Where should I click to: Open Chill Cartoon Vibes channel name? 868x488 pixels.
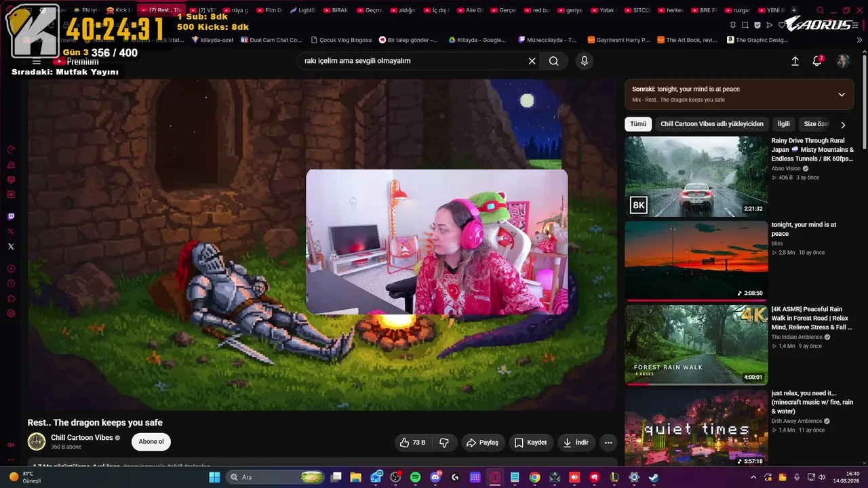tap(82, 438)
